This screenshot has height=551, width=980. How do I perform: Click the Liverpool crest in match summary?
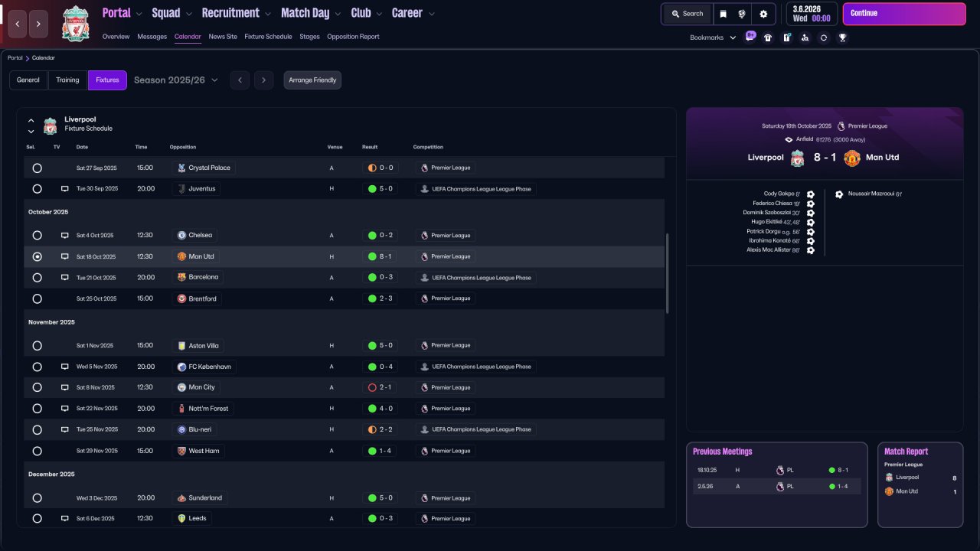point(797,158)
